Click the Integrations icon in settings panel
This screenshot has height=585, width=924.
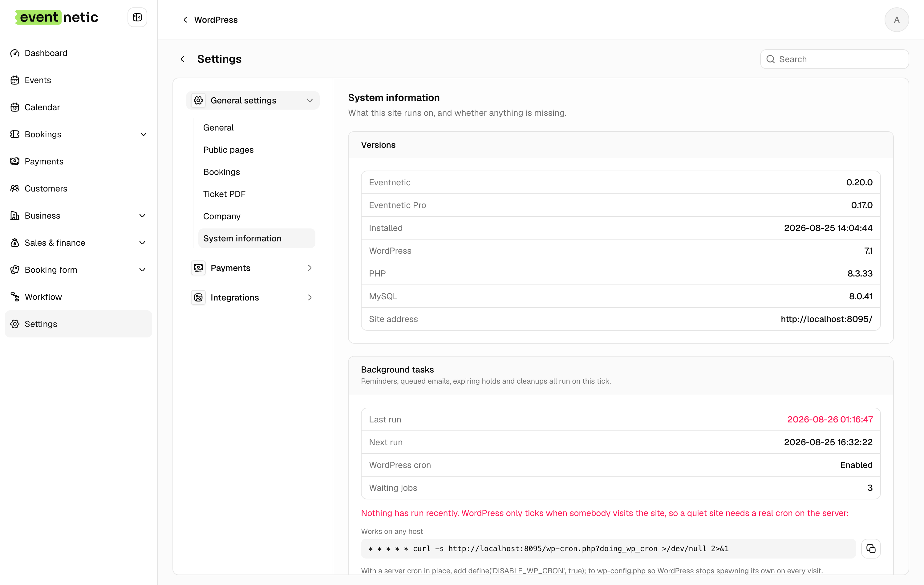point(198,297)
